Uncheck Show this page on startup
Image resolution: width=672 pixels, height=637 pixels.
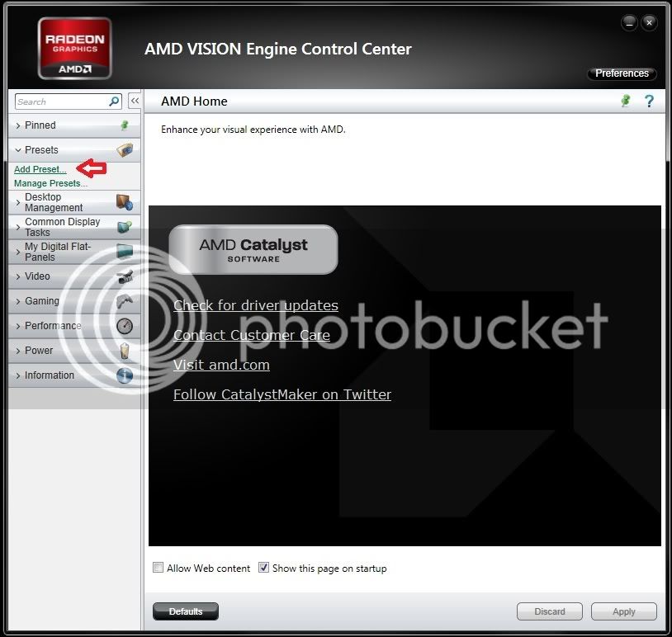[263, 568]
